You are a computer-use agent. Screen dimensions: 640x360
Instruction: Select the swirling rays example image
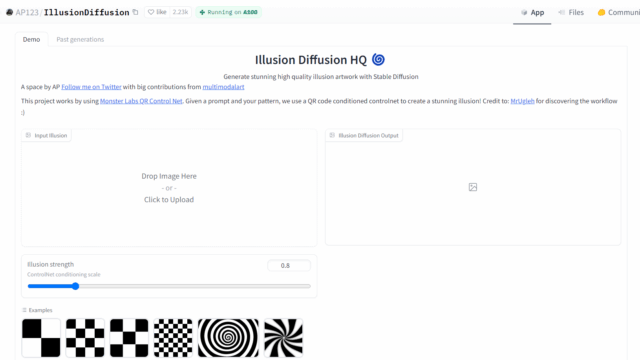tap(283, 338)
